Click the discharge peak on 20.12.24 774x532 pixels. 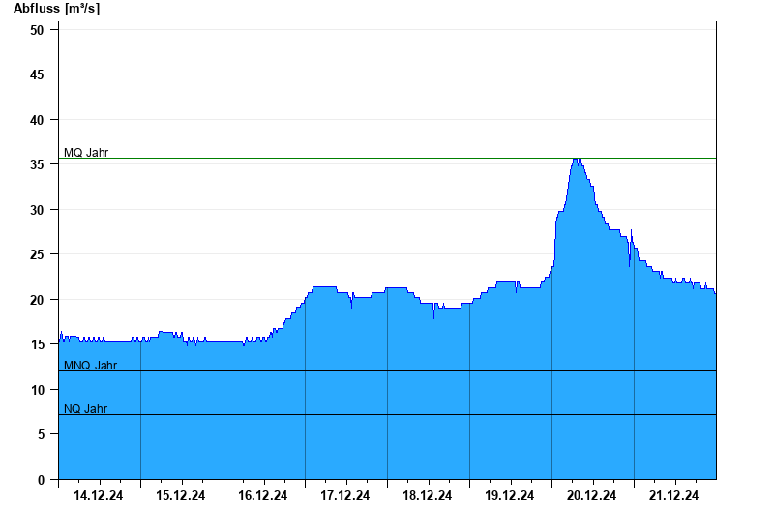577,160
